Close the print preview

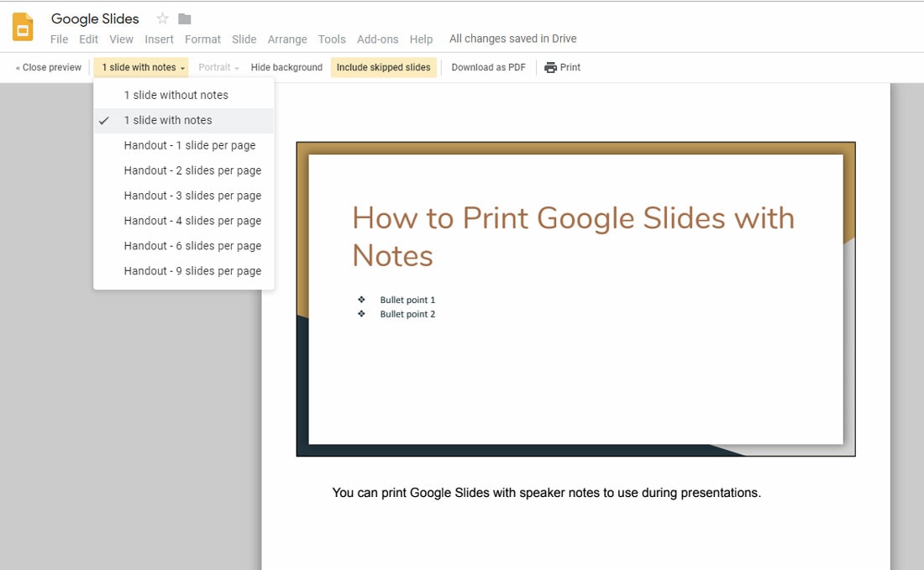coord(49,67)
